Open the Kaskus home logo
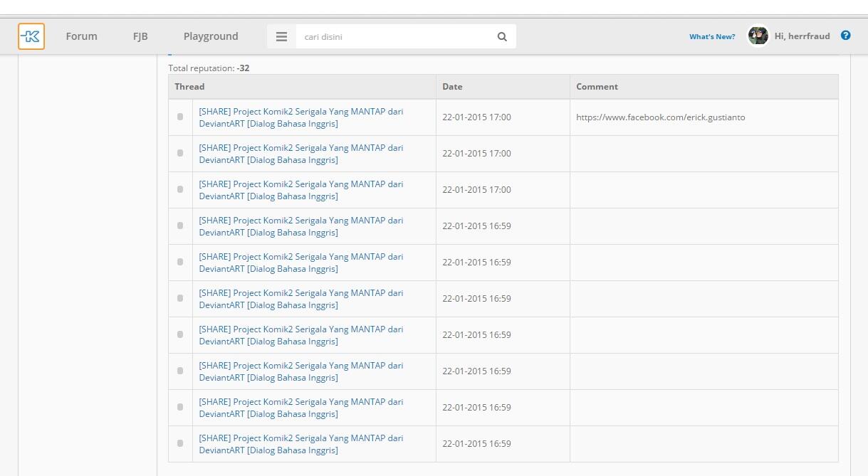The height and width of the screenshot is (476, 868). click(x=31, y=36)
